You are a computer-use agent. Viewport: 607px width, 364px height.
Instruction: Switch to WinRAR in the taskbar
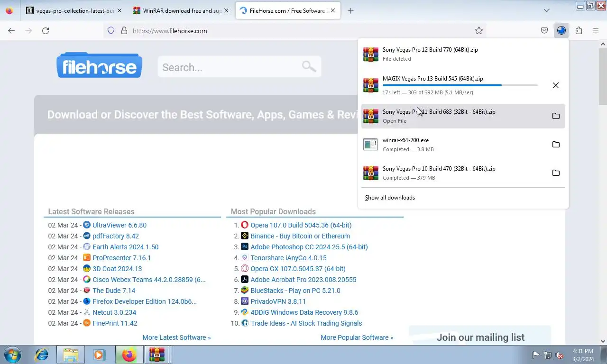click(157, 355)
